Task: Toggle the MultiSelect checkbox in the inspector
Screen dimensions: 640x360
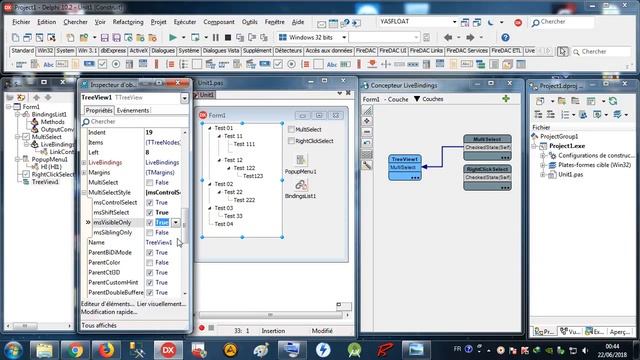Action: (x=150, y=182)
